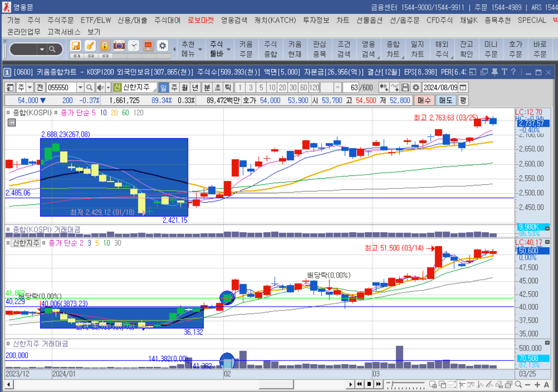Screen dimensions: 558x392
Task: Open chart settings gear near the date field
Action: (416, 87)
